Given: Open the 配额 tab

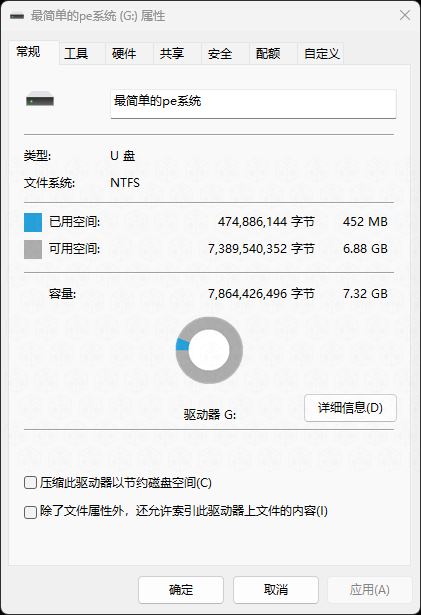Looking at the screenshot, I should [x=268, y=53].
